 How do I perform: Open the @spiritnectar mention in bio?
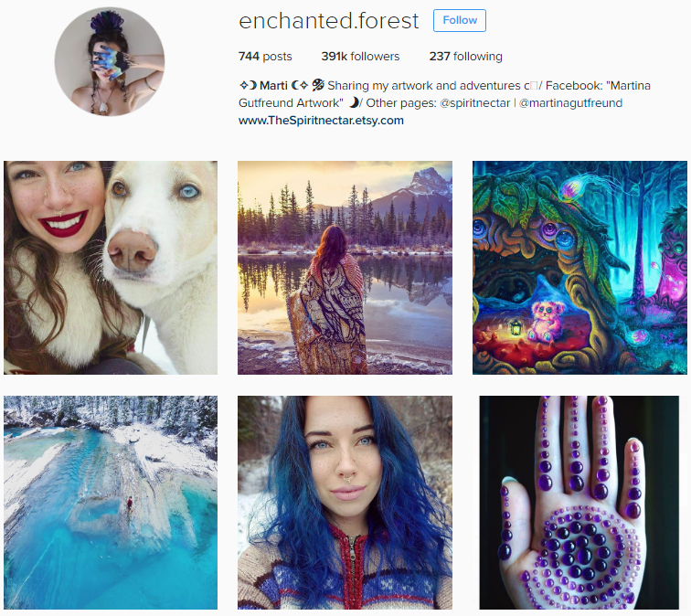pyautogui.click(x=475, y=103)
